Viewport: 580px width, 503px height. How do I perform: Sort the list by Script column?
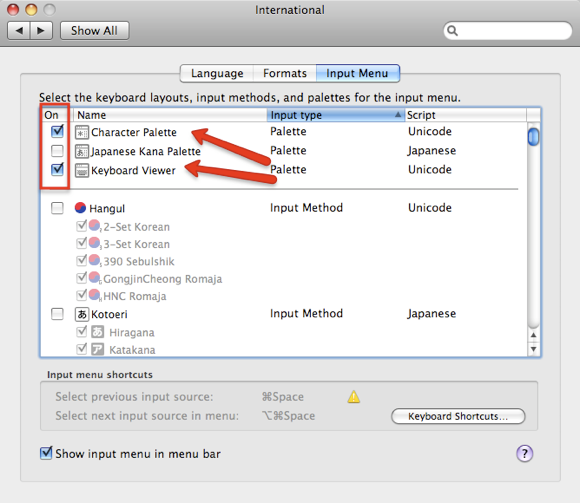click(465, 115)
